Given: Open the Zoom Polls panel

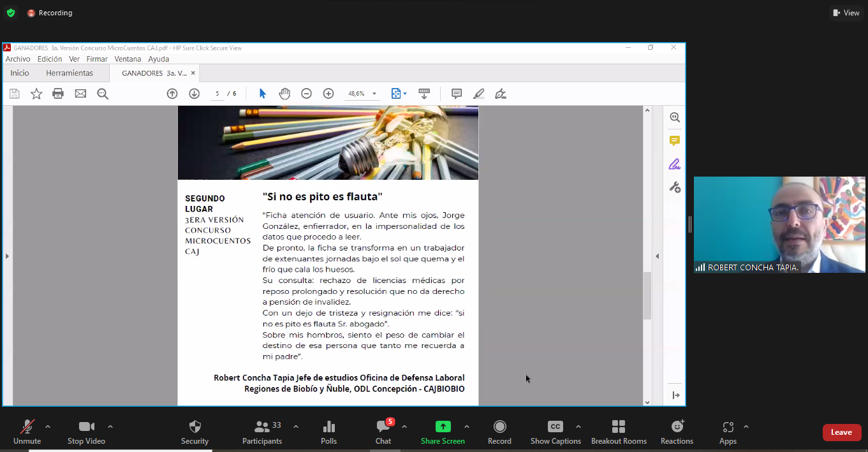Looking at the screenshot, I should (x=328, y=432).
